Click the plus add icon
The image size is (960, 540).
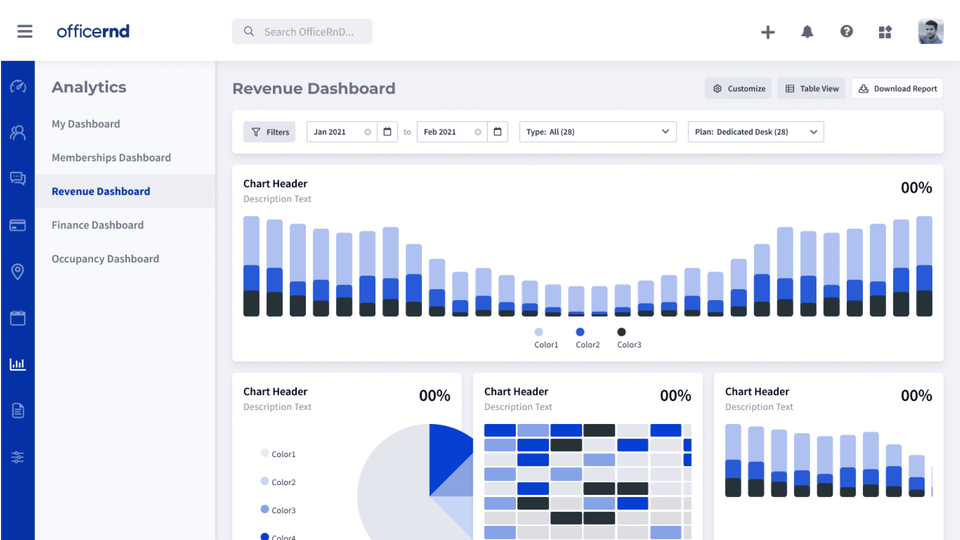point(767,32)
